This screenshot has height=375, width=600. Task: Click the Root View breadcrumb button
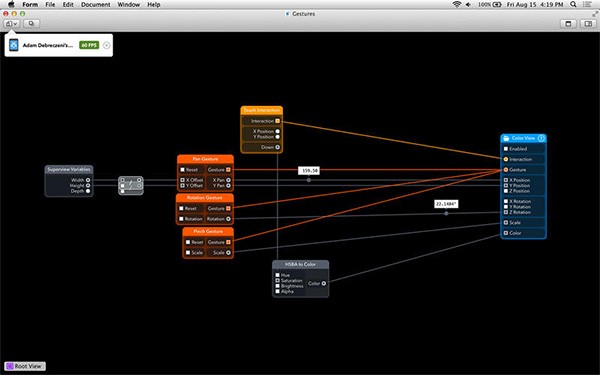click(25, 366)
